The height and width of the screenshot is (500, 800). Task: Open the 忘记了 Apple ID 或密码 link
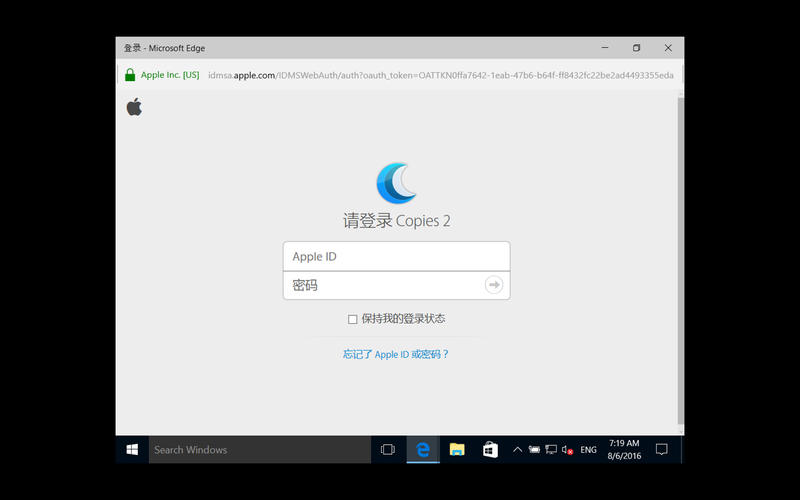[x=396, y=354]
